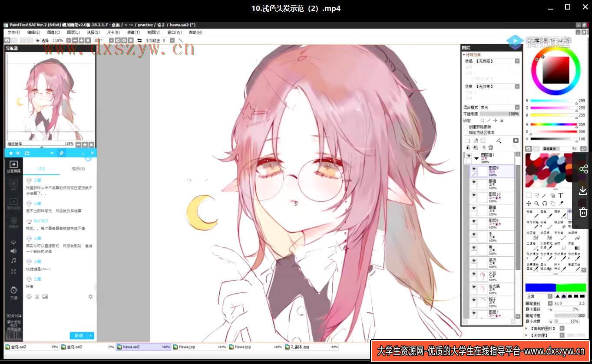Adjust the layer 不透明度 opacity slider

tap(499, 114)
